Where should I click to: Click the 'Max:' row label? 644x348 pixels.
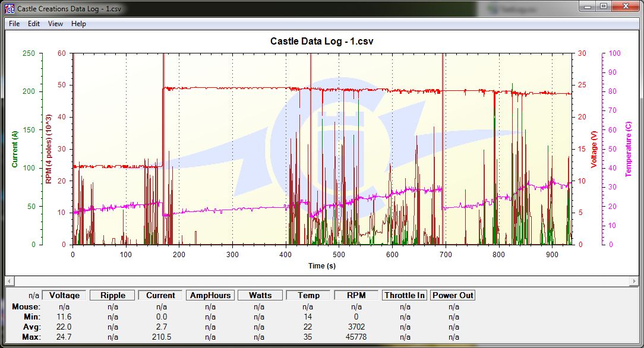point(31,337)
